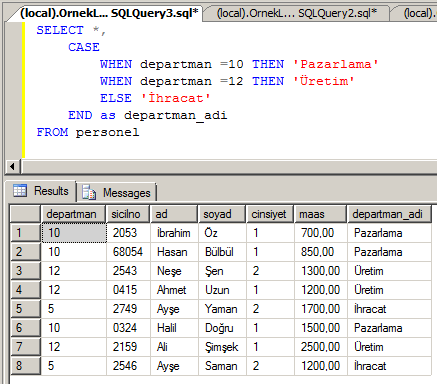Select the cinsiyet column header
The height and width of the screenshot is (384, 437).
pos(270,214)
